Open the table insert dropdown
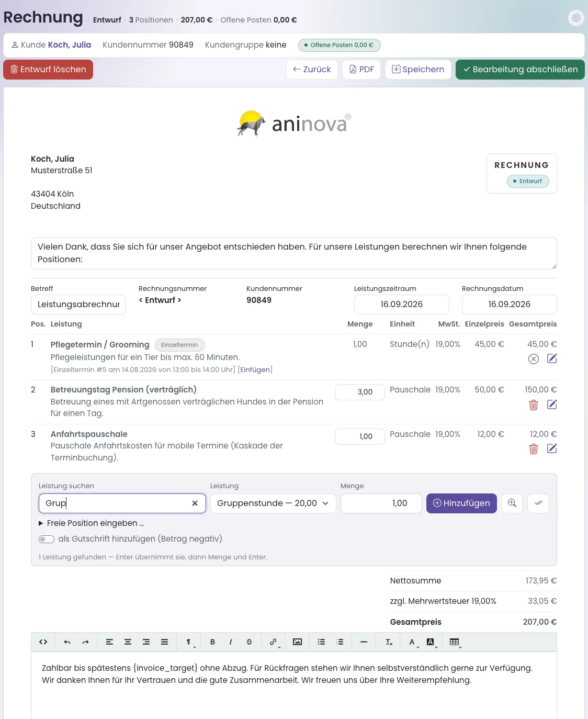 455,642
